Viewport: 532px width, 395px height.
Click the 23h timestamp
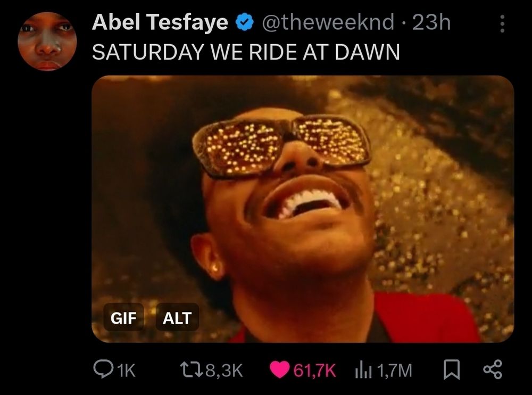[431, 22]
